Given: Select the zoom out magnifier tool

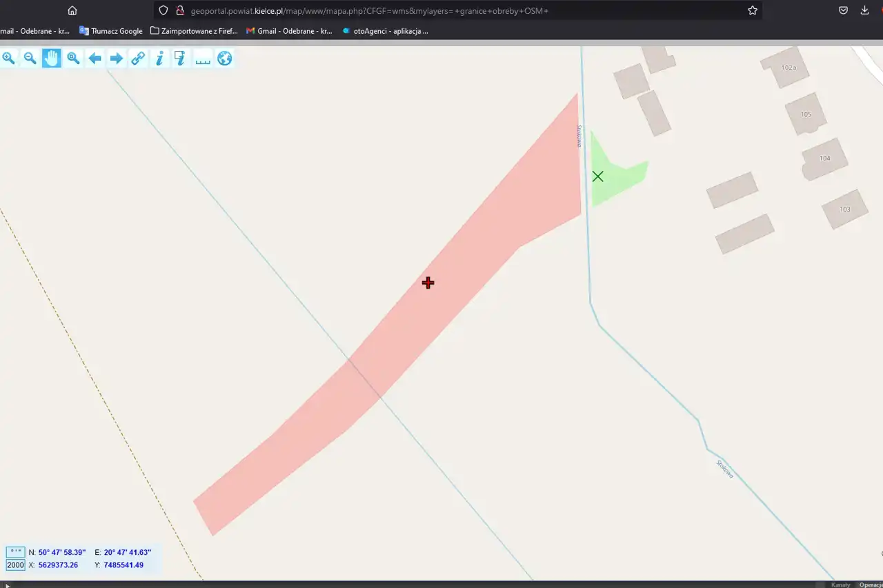Looking at the screenshot, I should point(30,59).
